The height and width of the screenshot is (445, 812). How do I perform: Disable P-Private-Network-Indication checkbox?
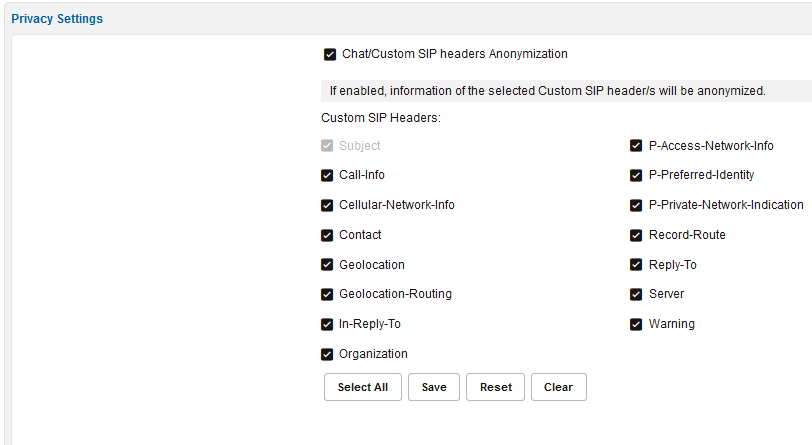[636, 205]
